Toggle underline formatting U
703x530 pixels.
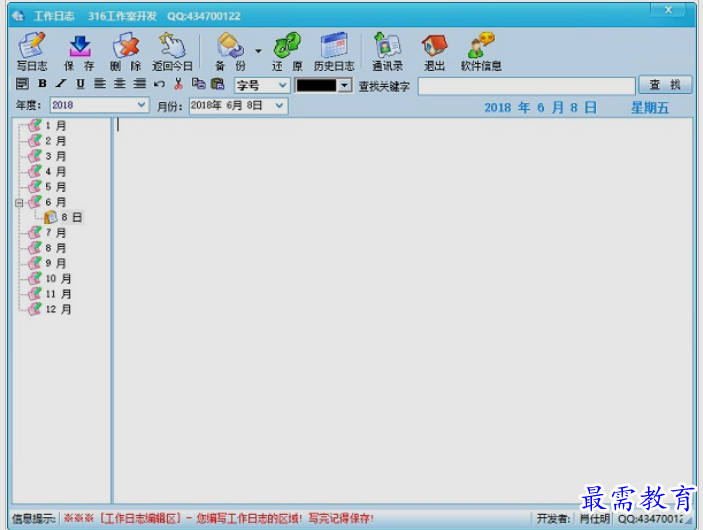point(80,83)
